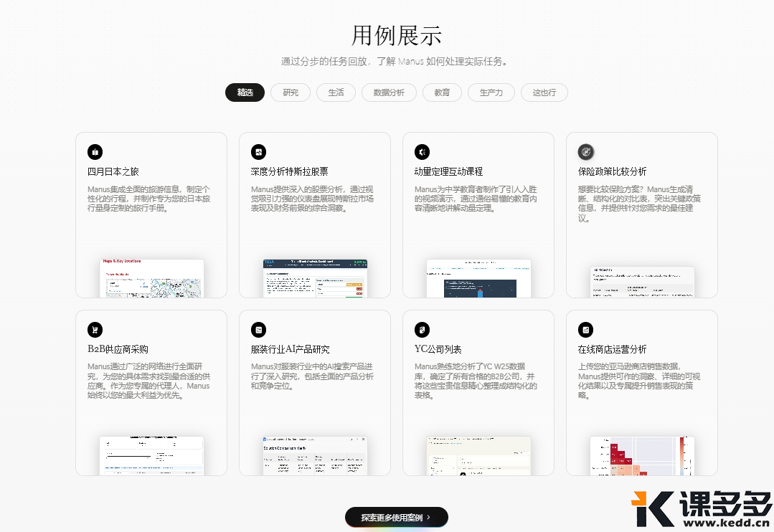
Task: Click the analytics icon on 在线商店运营分析 card
Action: pos(586,330)
